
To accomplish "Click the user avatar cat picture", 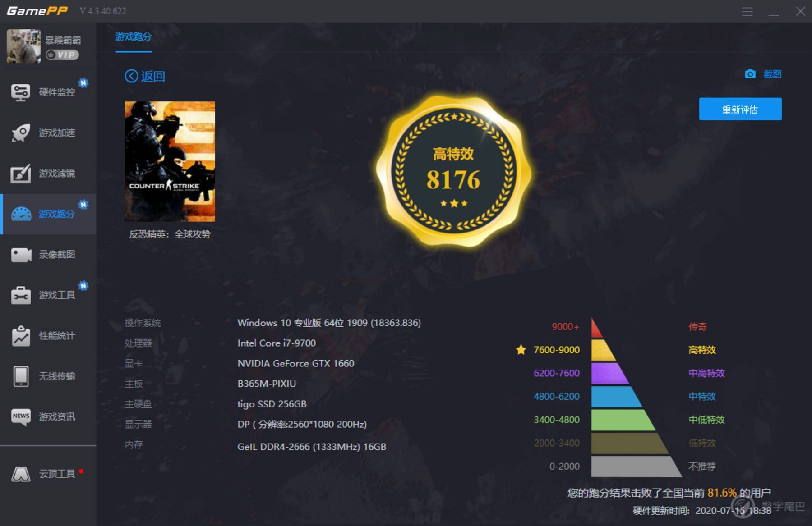I will coord(23,46).
